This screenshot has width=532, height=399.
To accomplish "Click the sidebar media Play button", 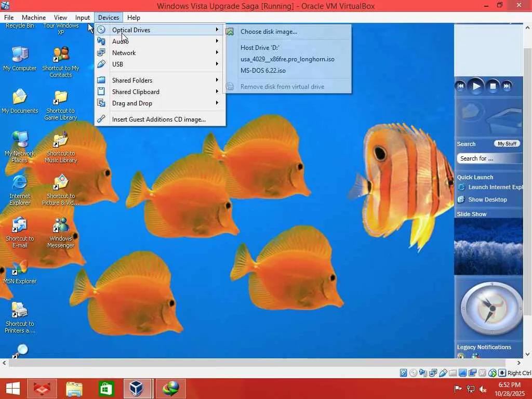I will click(476, 87).
